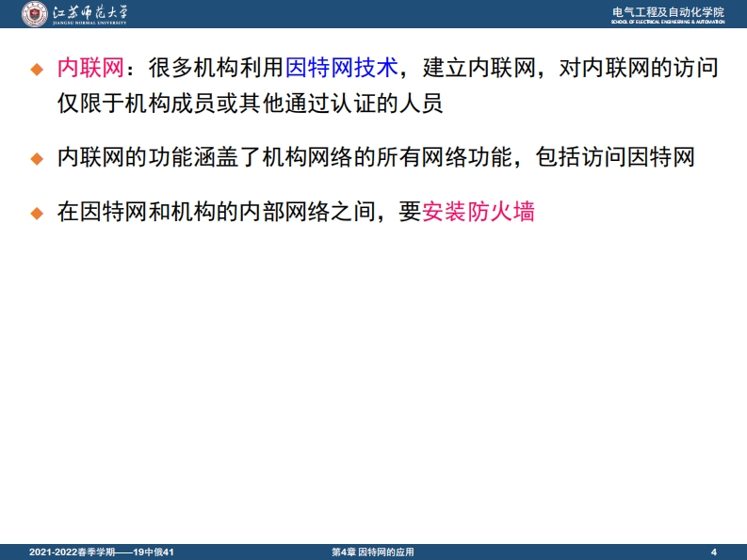Screen dimensions: 747x560
Task: Click the 江苏师范大学 calligraphy name in header
Action: tap(92, 11)
